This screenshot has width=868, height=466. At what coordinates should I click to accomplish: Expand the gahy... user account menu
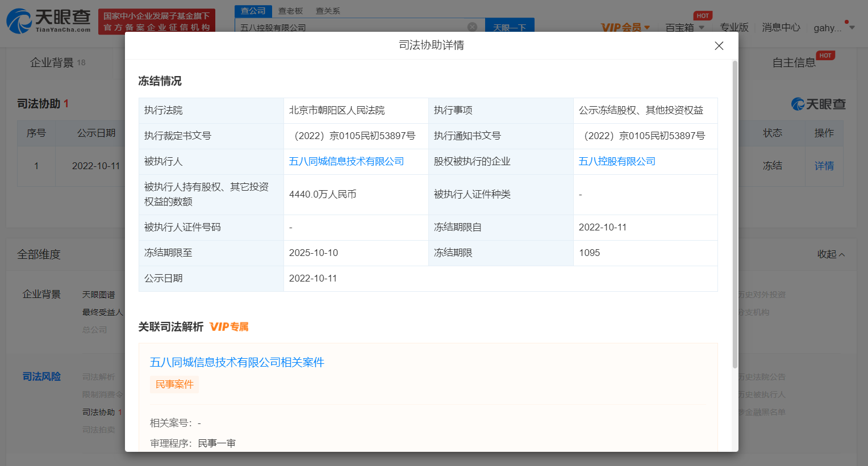click(834, 27)
